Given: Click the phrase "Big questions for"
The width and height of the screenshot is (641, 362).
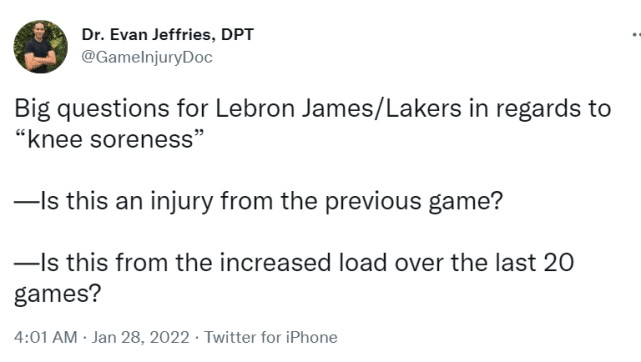Looking at the screenshot, I should point(112,109).
